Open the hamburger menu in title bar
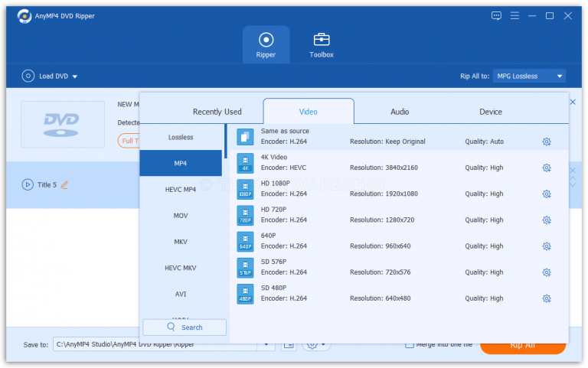This screenshot has height=368, width=588. pos(514,16)
